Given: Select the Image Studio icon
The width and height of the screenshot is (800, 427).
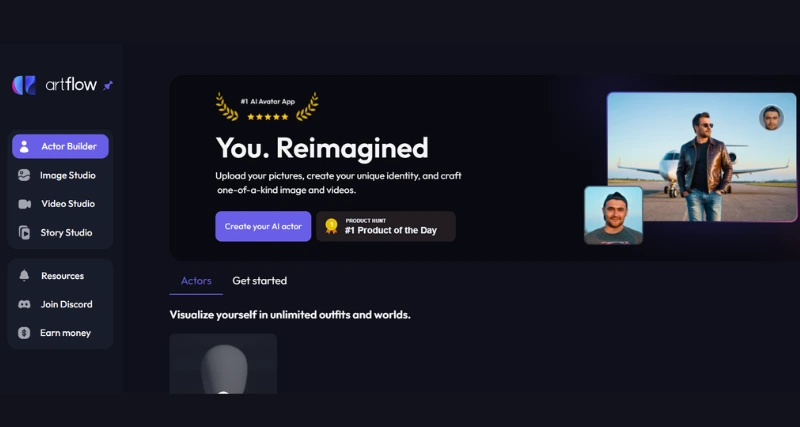Looking at the screenshot, I should coord(24,175).
